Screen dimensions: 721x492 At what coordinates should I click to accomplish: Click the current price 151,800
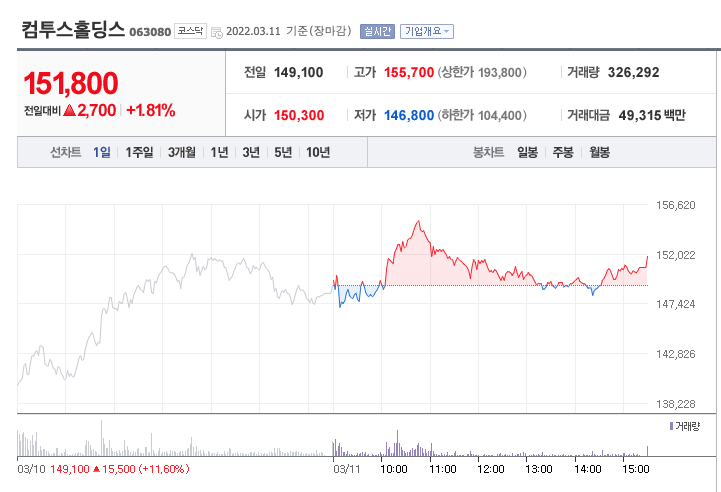[70, 83]
